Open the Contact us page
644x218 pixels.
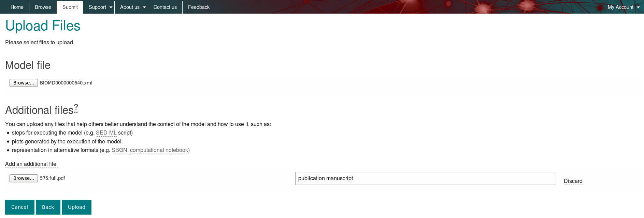click(165, 7)
